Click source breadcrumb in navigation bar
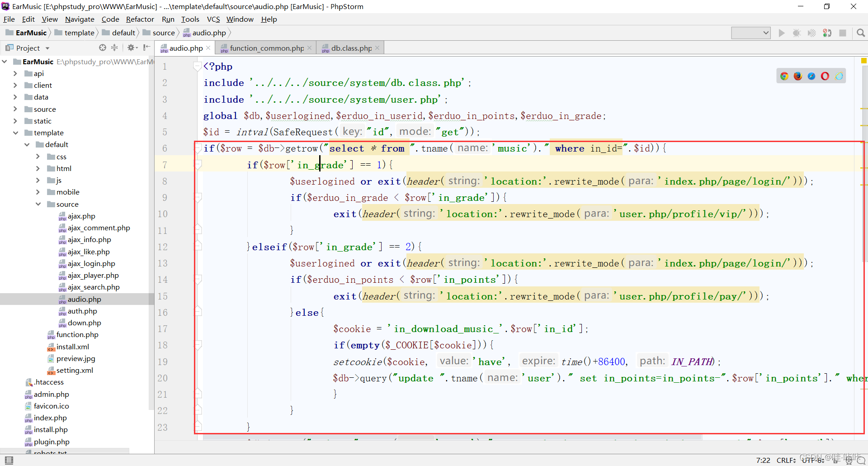 159,33
